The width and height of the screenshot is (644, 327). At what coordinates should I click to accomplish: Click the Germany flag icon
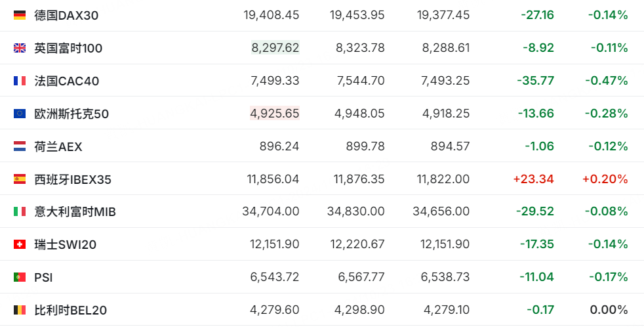19,15
